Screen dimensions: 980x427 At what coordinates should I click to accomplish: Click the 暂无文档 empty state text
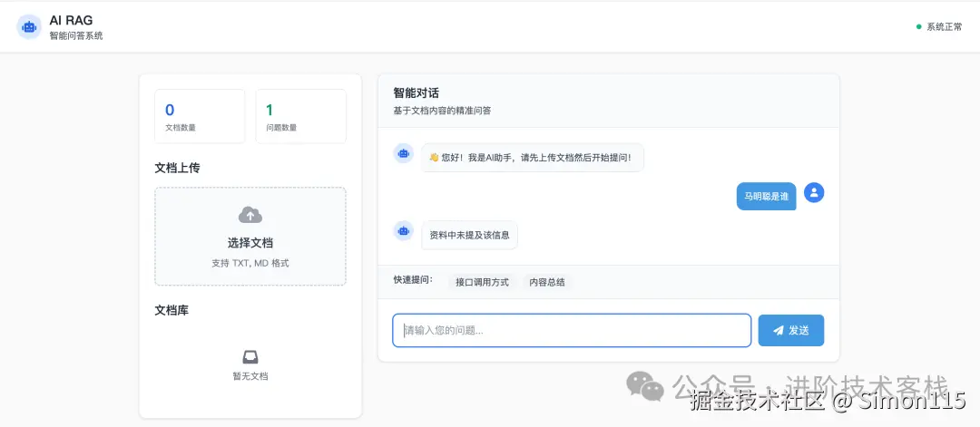[250, 376]
